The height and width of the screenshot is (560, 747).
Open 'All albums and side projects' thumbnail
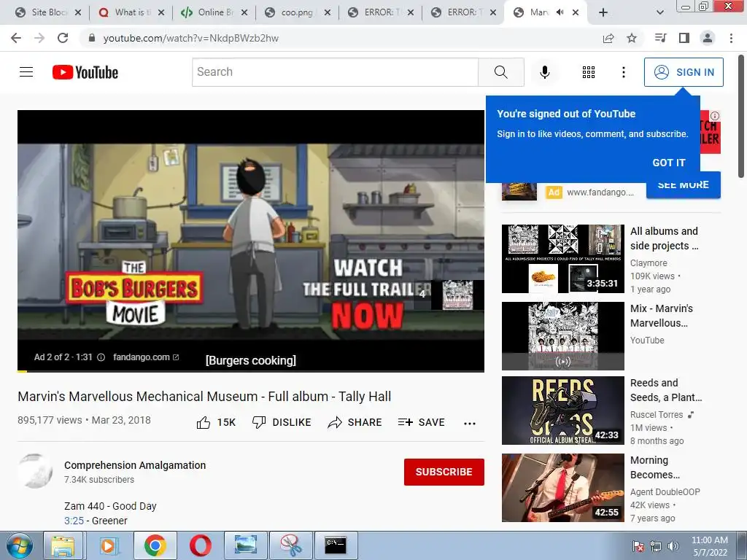pos(562,259)
